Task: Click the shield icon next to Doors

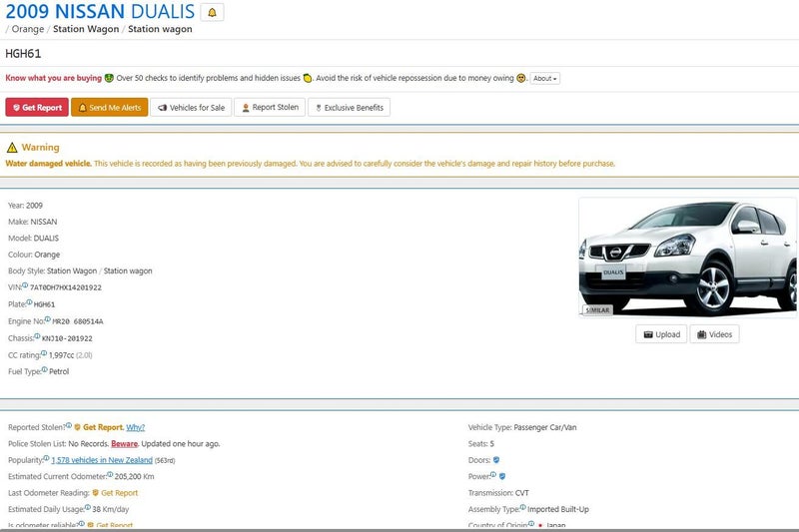Action: (x=496, y=460)
